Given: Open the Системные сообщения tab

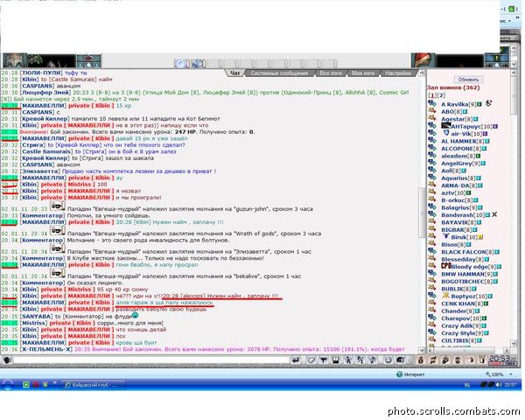Looking at the screenshot, I should 279,73.
